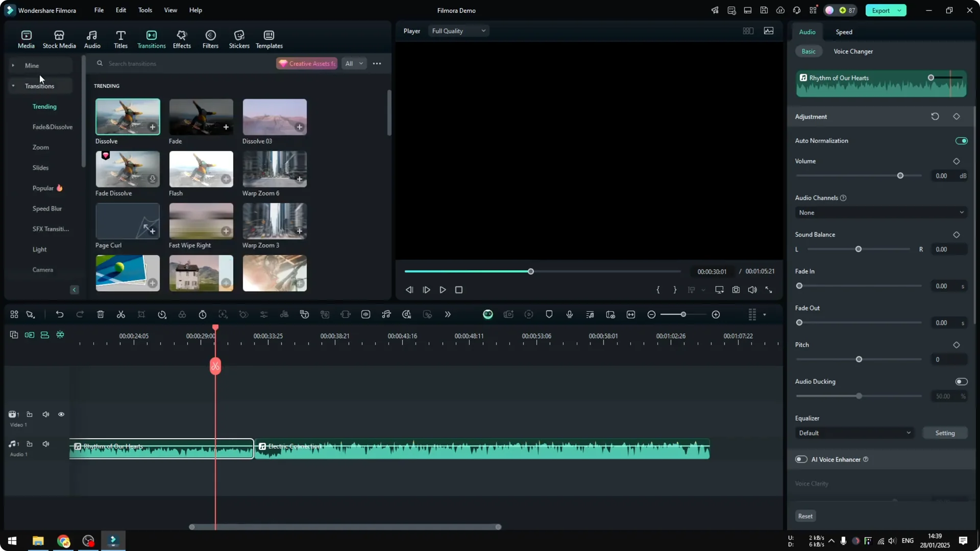Turn on AI Voice Enhancer
Screen dimensions: 980x551
click(801, 459)
